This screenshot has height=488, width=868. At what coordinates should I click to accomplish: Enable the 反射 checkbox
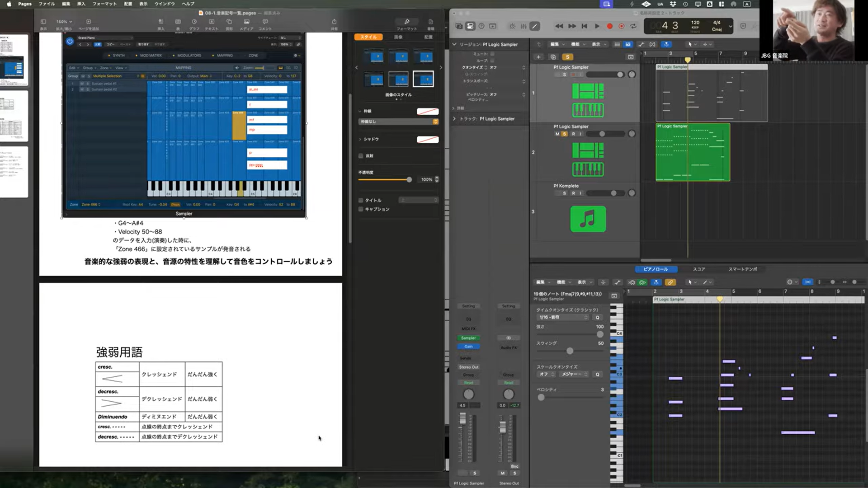(361, 156)
